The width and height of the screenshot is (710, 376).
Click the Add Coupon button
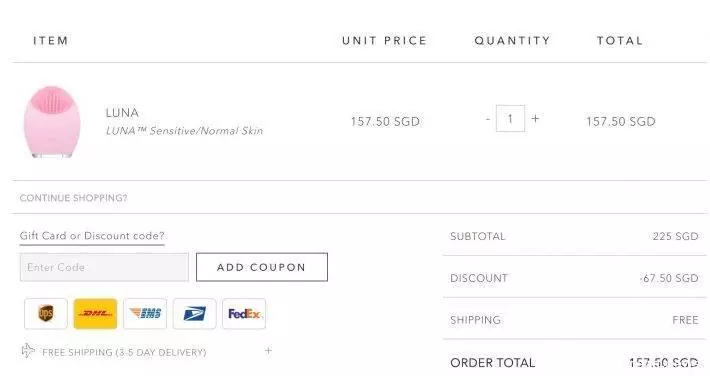tap(262, 267)
